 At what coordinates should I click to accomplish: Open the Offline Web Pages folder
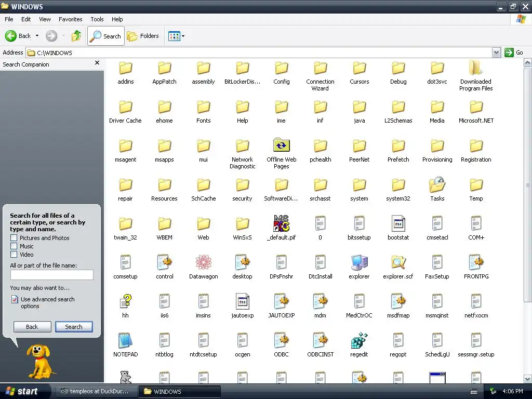pyautogui.click(x=281, y=145)
